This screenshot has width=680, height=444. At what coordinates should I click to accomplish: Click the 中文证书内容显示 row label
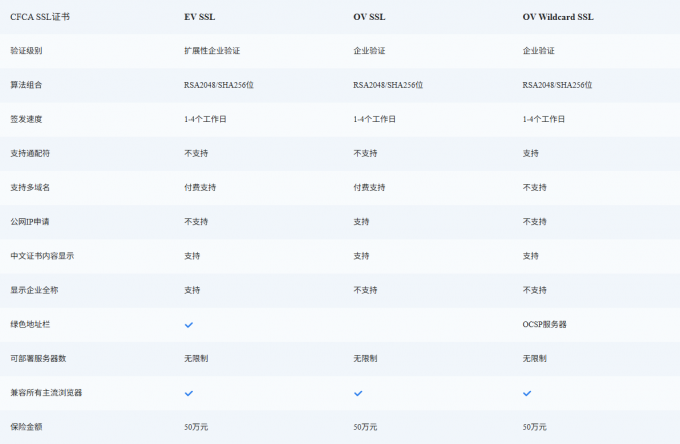pyautogui.click(x=42, y=256)
